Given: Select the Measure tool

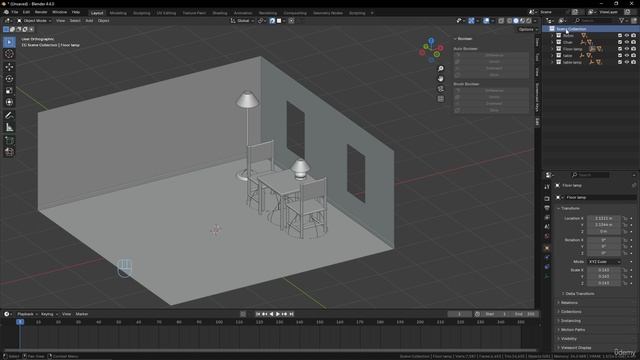Looking at the screenshot, I should click(9, 127).
